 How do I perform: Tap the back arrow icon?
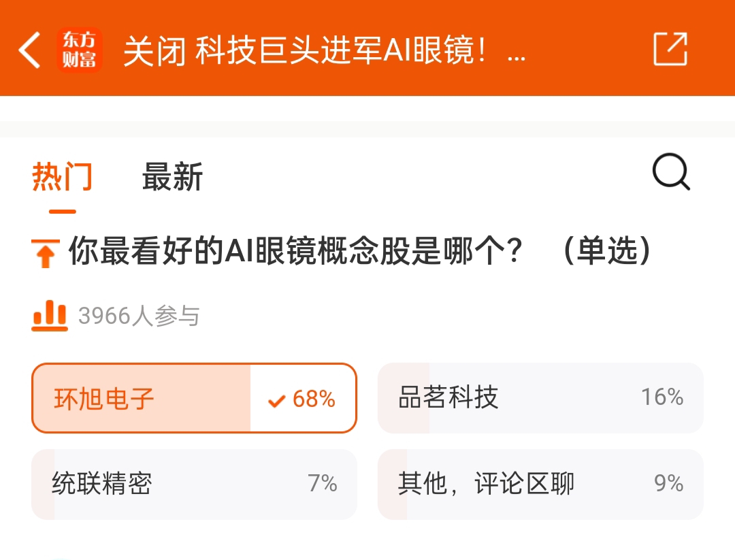pyautogui.click(x=30, y=50)
